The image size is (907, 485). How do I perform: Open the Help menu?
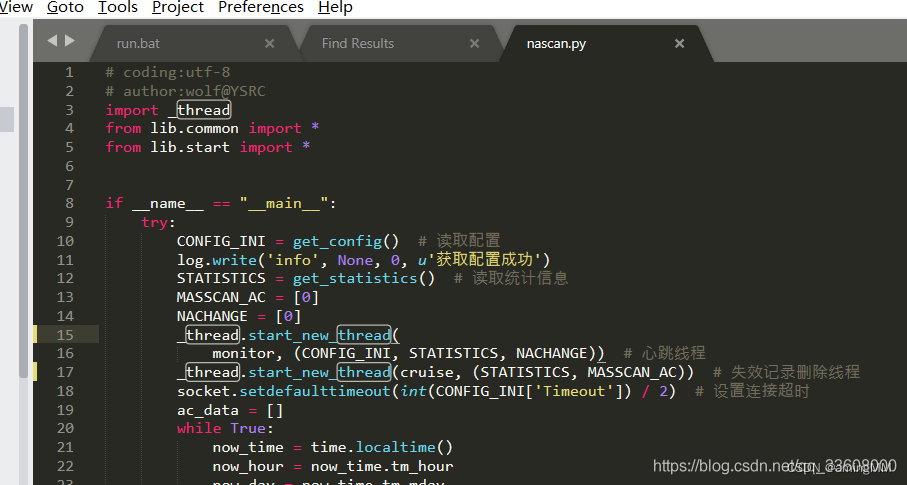[x=335, y=7]
